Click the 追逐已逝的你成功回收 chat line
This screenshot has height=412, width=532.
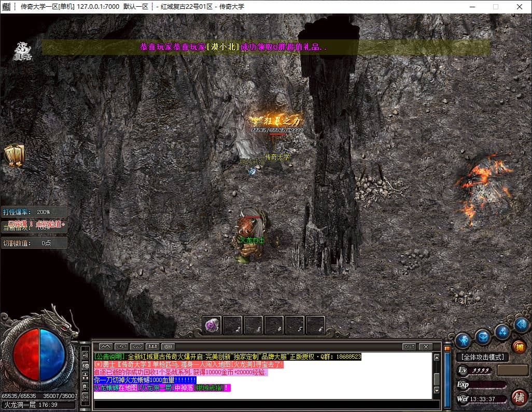coord(181,372)
